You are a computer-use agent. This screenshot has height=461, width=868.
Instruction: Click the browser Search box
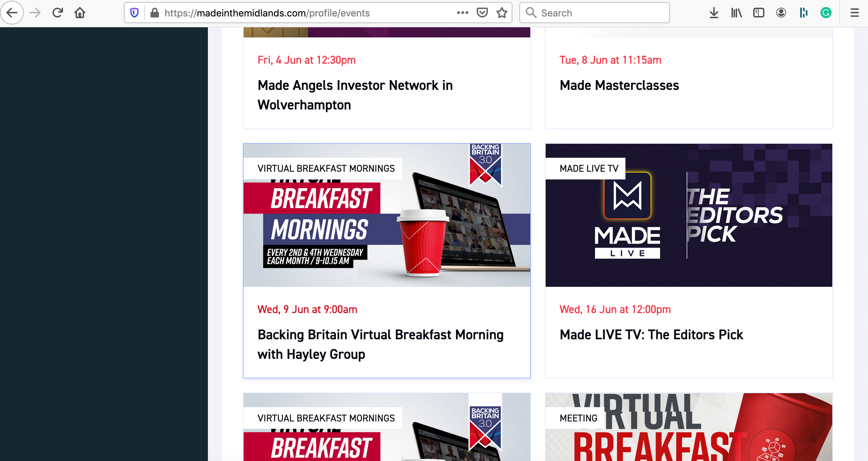[595, 13]
